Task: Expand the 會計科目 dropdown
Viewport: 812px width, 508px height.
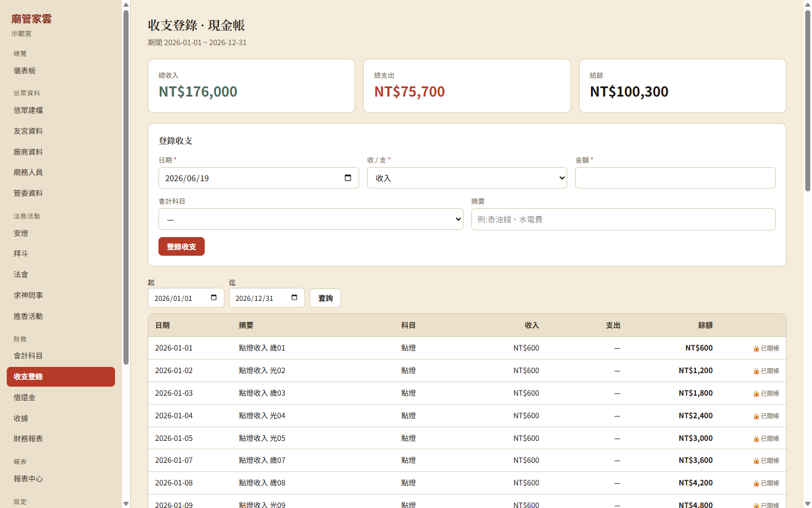Action: click(311, 219)
